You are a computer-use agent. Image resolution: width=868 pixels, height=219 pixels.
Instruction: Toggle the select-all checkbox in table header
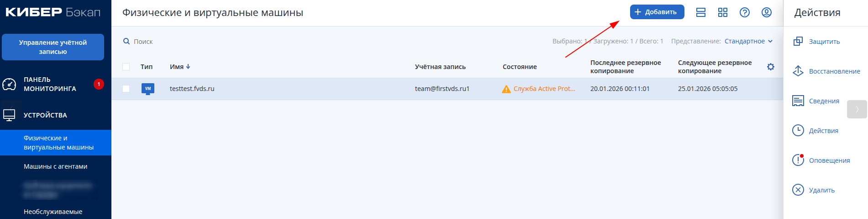126,67
